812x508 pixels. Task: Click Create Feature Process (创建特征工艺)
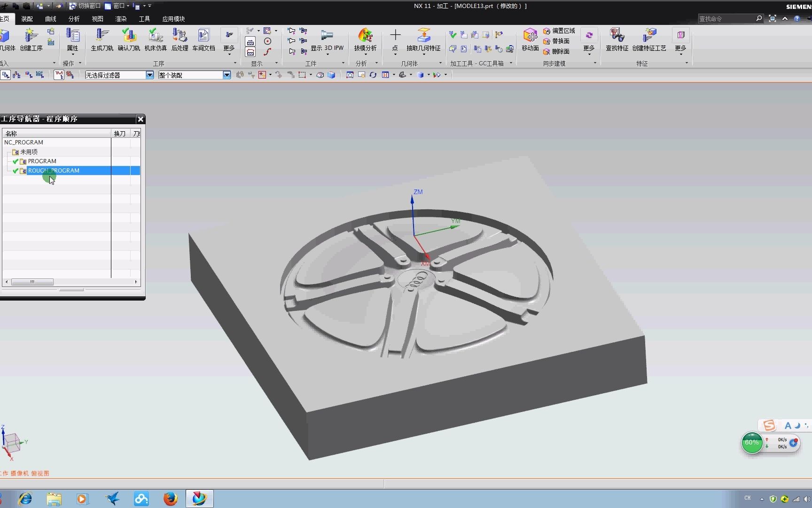649,40
